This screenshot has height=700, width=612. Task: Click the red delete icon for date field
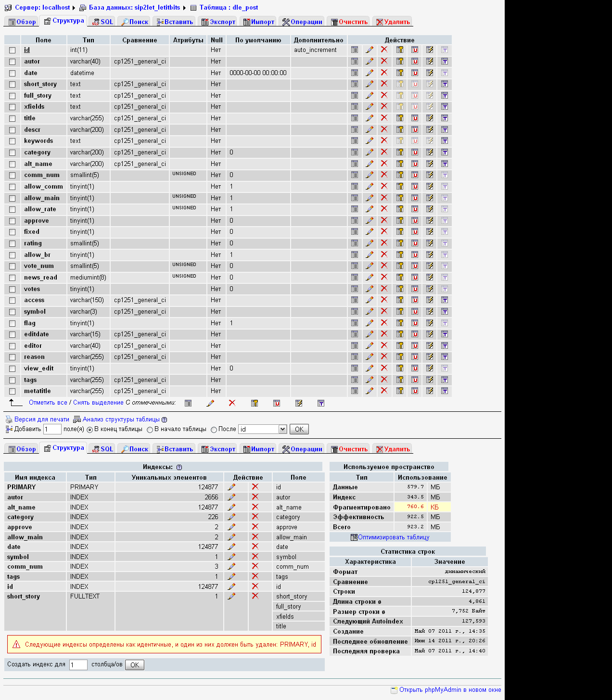(384, 73)
